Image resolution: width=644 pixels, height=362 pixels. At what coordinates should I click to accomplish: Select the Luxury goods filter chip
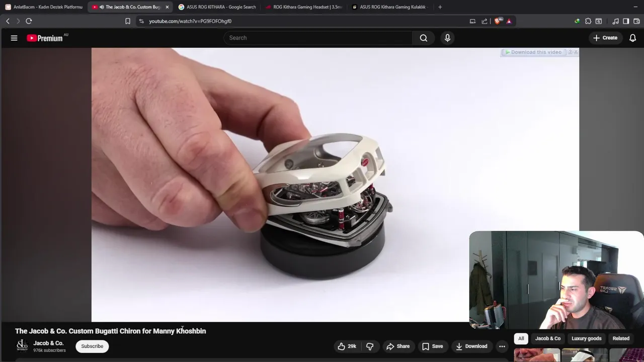click(x=587, y=338)
